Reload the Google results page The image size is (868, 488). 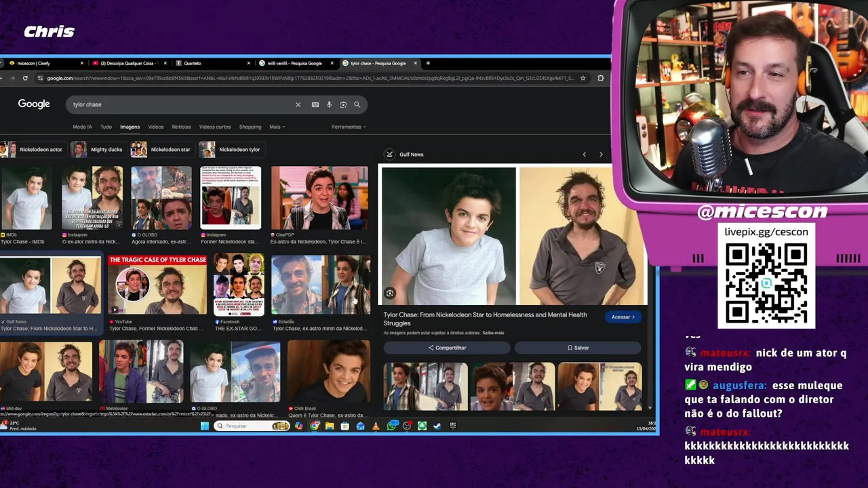pyautogui.click(x=25, y=78)
